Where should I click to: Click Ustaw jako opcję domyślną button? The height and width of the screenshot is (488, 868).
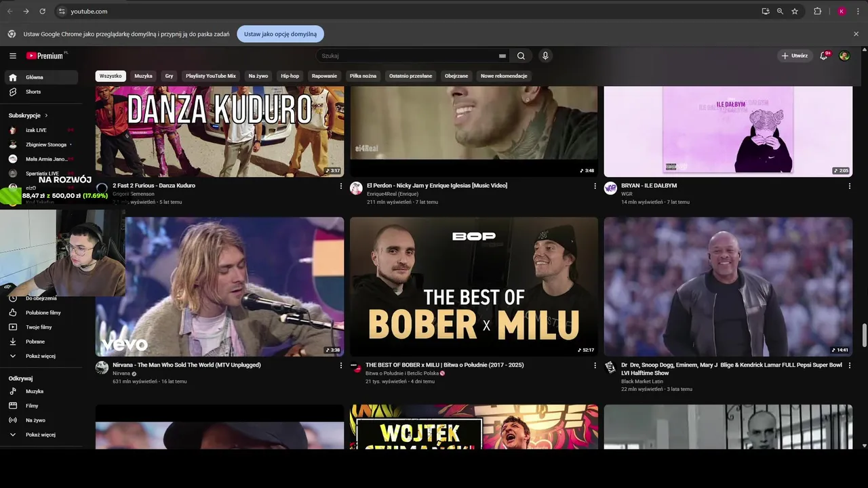tap(280, 34)
